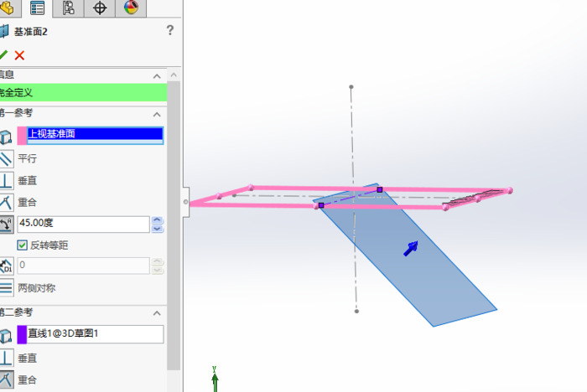Image resolution: width=587 pixels, height=392 pixels.
Task: Collapse the First Reference section chevron
Action: [x=156, y=114]
